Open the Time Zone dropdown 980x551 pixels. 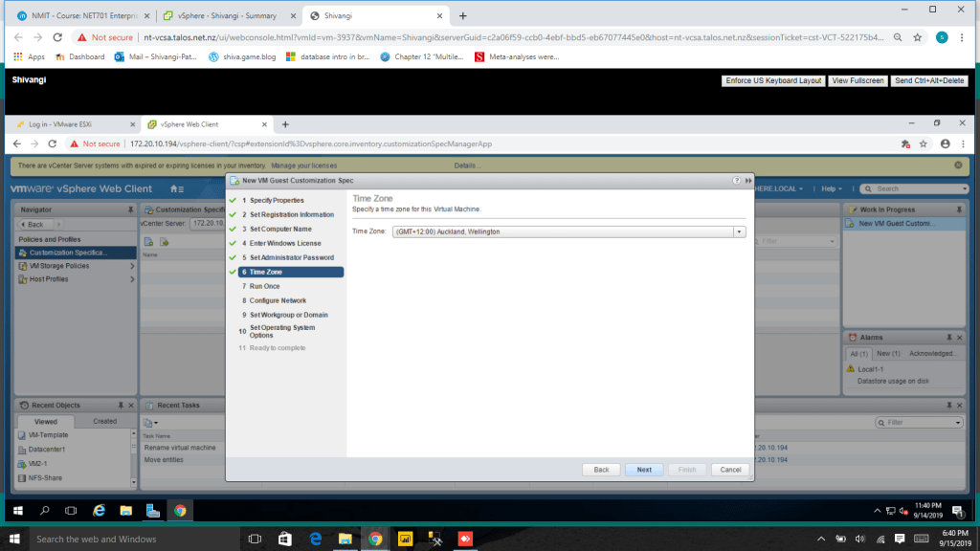tap(739, 231)
